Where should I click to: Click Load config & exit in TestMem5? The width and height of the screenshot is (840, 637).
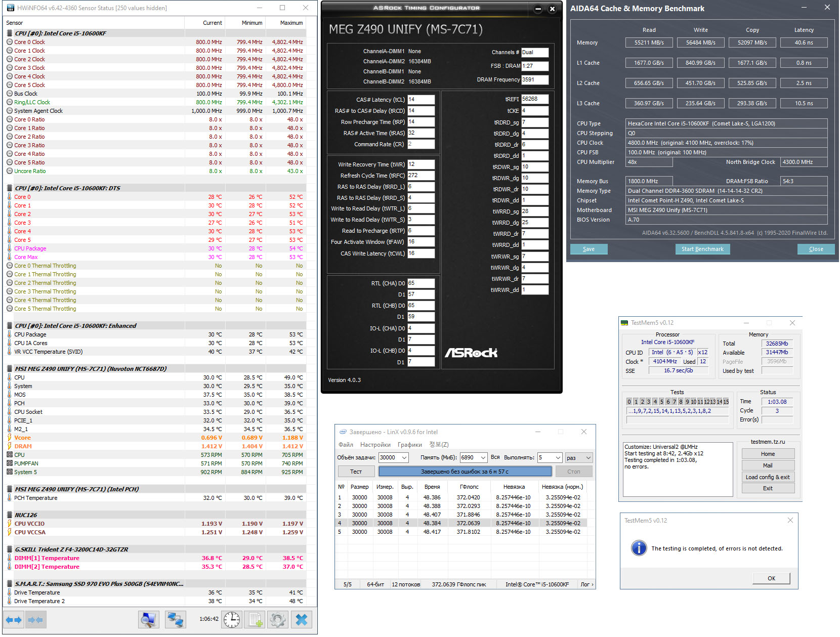point(768,477)
